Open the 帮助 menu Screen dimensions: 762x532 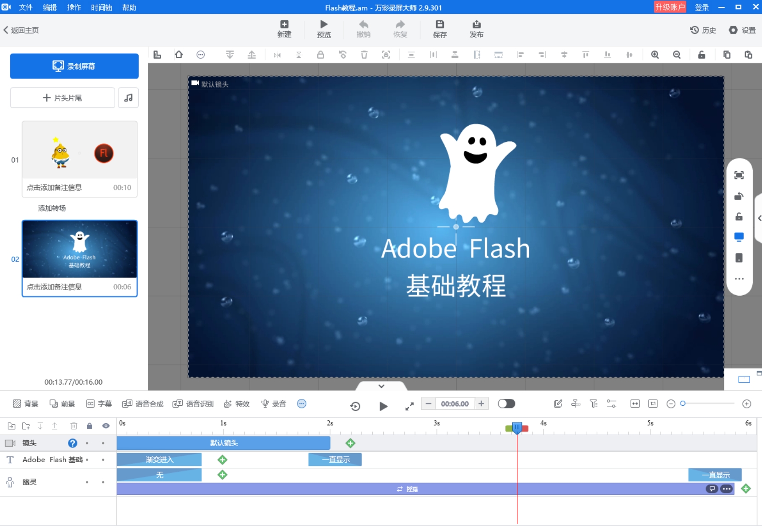pyautogui.click(x=129, y=7)
